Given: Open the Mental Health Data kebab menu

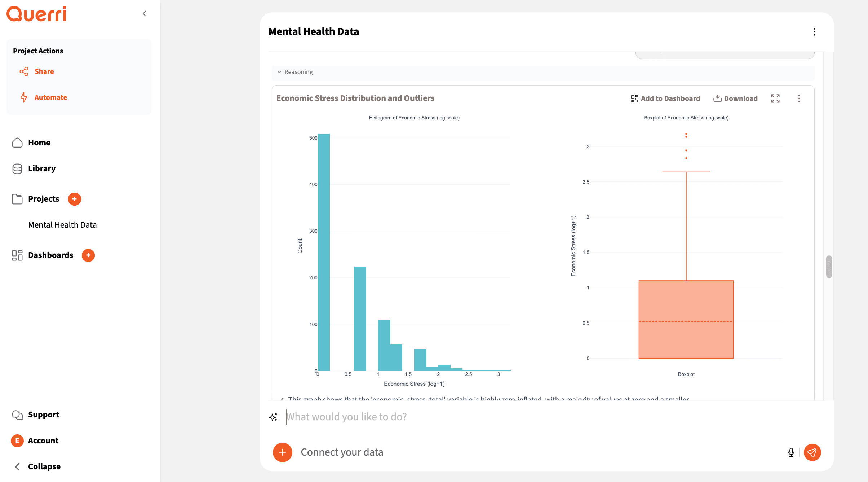Looking at the screenshot, I should point(814,32).
